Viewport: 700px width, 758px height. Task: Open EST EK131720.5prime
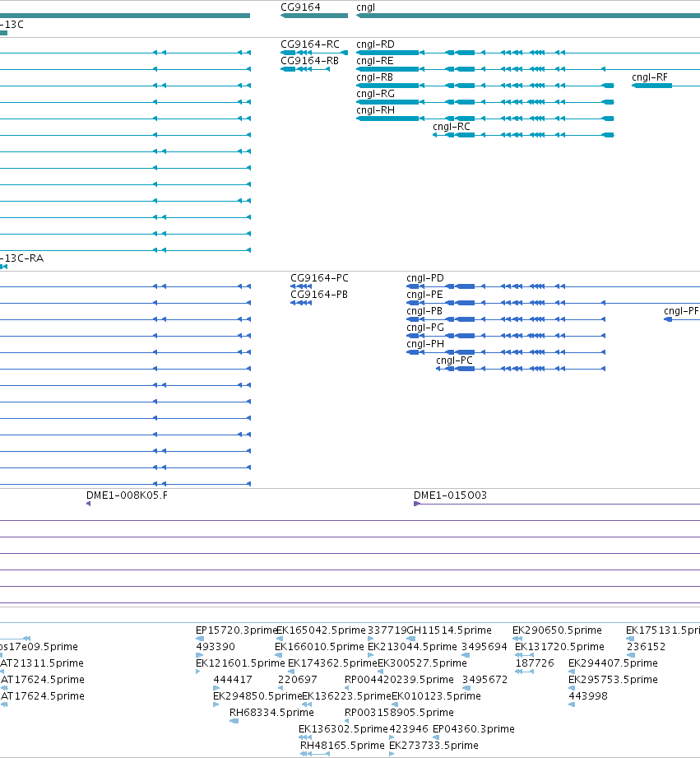[559, 646]
